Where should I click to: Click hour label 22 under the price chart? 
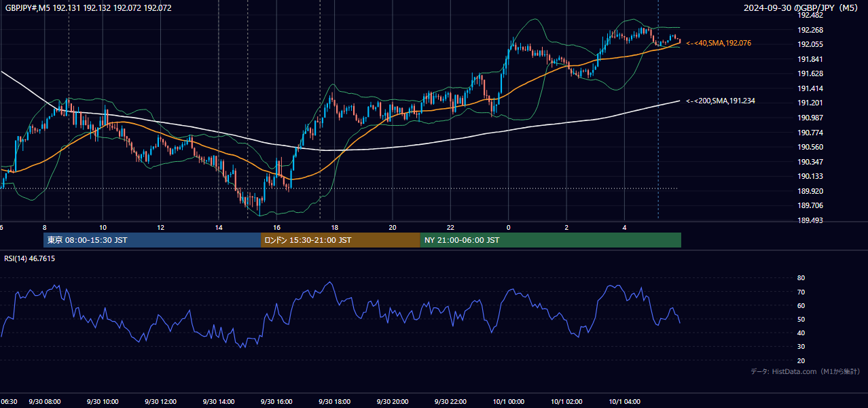coord(450,227)
